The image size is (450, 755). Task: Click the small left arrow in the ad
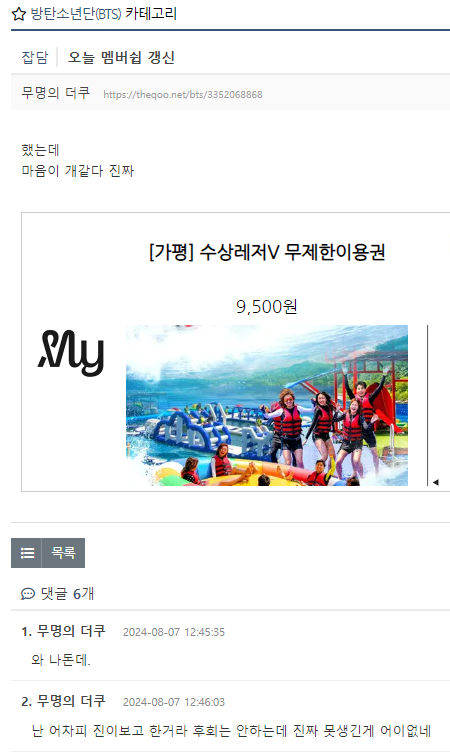(436, 482)
